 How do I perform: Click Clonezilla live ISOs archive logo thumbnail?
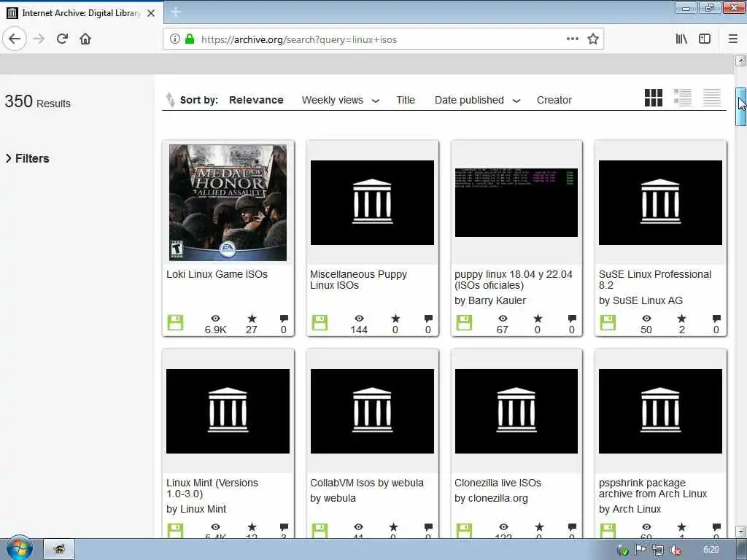[516, 411]
